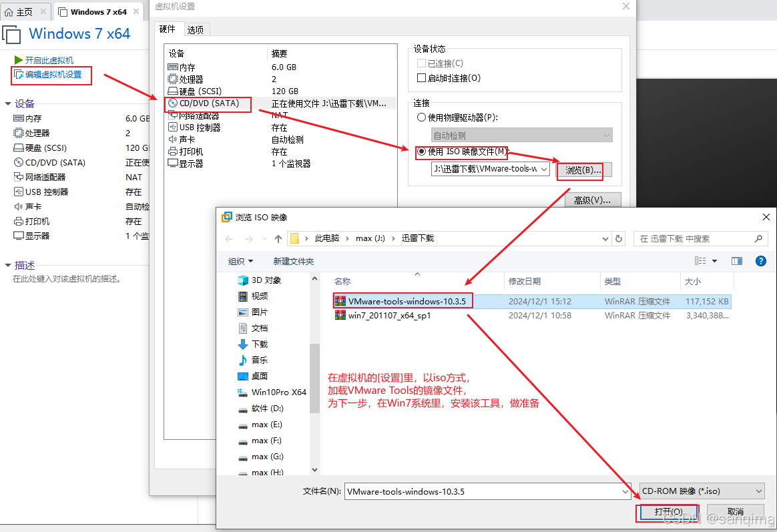Open the 主页 home tab

[x=24, y=11]
